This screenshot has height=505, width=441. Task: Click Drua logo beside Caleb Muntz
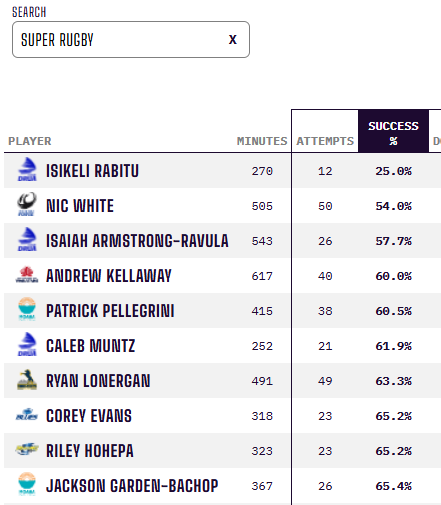tap(27, 344)
